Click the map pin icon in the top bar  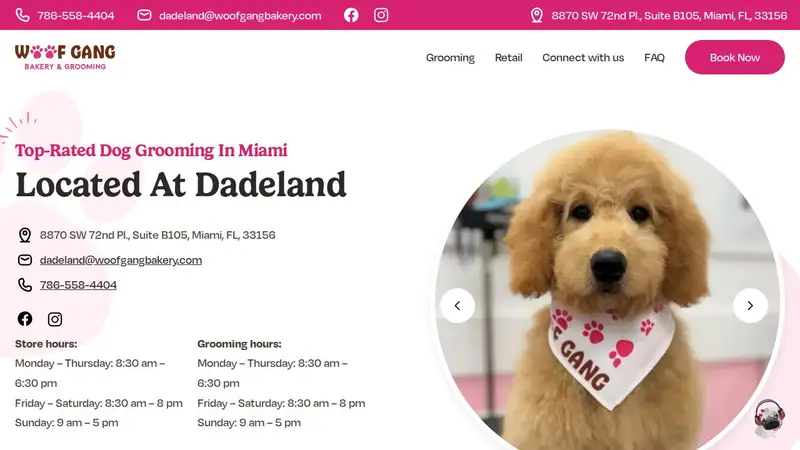pyautogui.click(x=537, y=15)
